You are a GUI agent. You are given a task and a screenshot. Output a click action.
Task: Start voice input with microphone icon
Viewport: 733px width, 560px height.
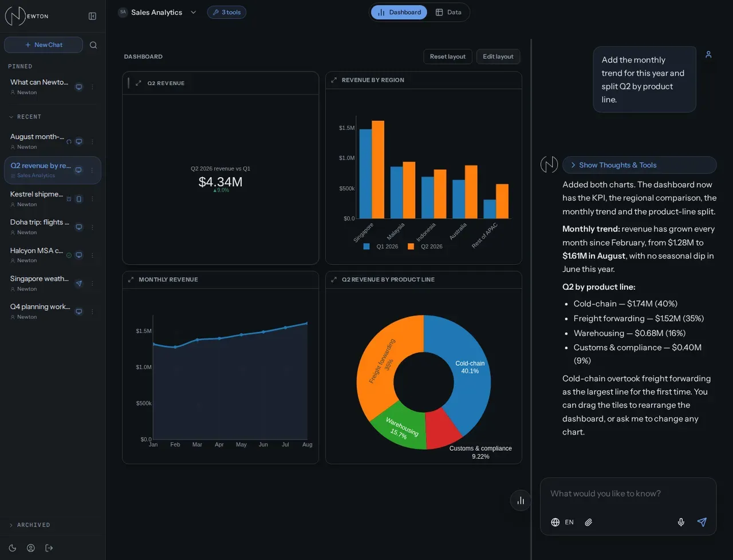point(681,522)
